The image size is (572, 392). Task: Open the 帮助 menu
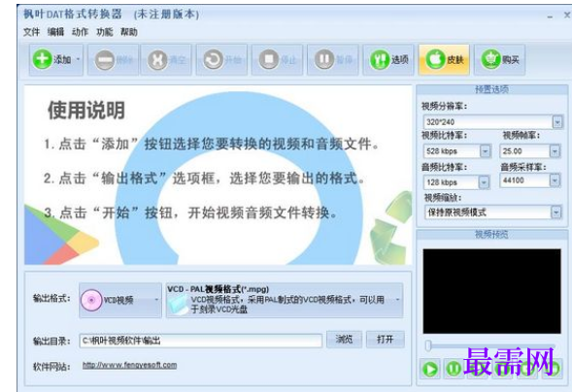pos(129,32)
